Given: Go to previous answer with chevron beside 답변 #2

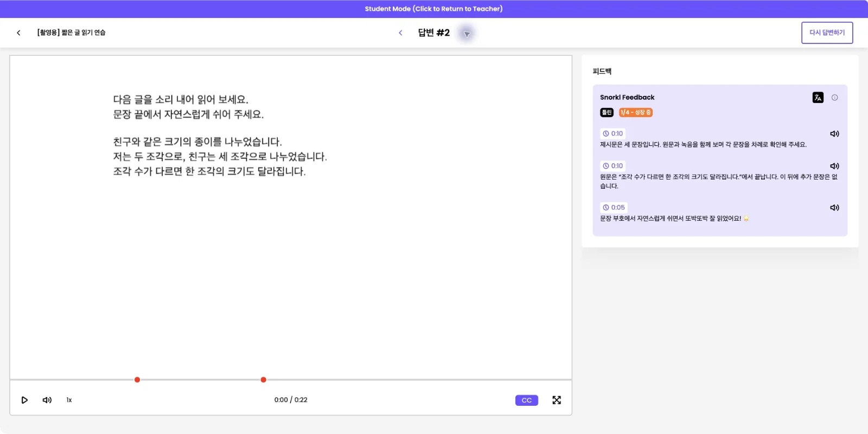Looking at the screenshot, I should pos(400,33).
